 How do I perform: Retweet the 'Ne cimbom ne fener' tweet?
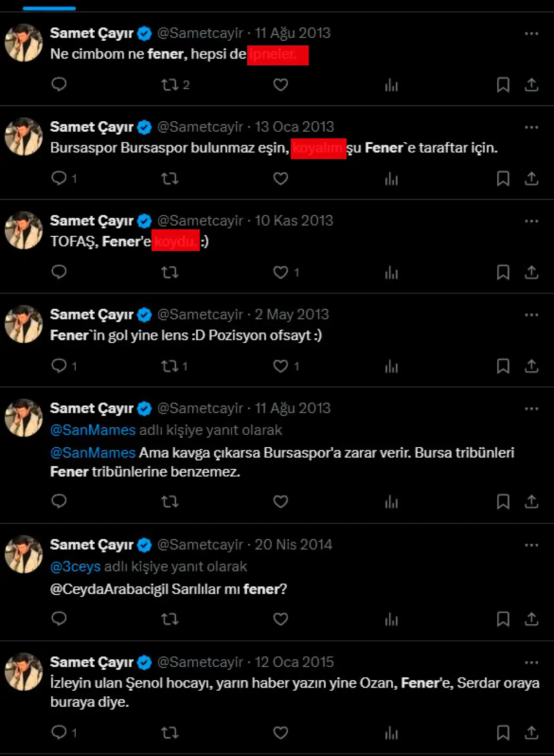point(175,84)
